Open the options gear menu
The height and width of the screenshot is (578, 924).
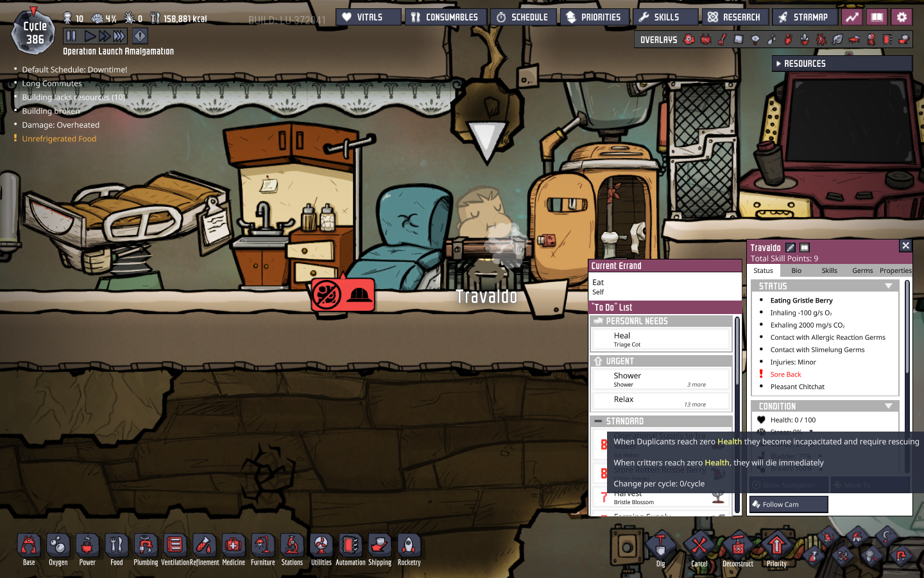point(902,17)
